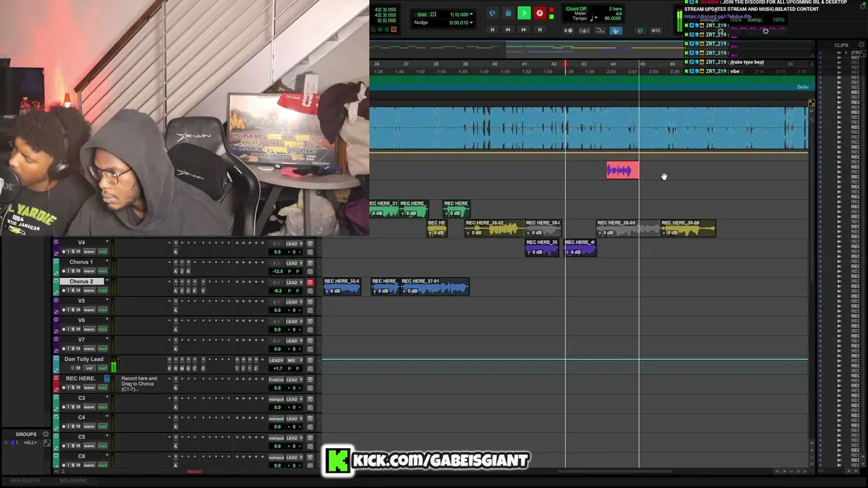Click insert A on the V4 track
The height and width of the screenshot is (488, 868).
[175, 252]
